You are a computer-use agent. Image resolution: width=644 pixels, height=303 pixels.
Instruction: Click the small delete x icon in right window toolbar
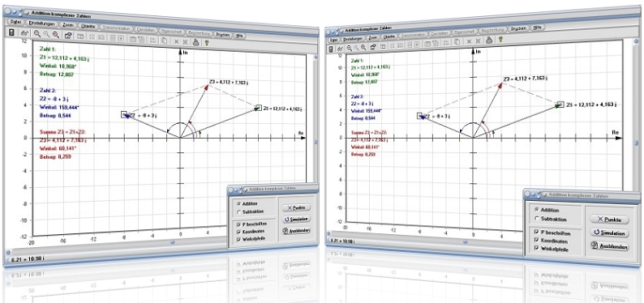[469, 41]
